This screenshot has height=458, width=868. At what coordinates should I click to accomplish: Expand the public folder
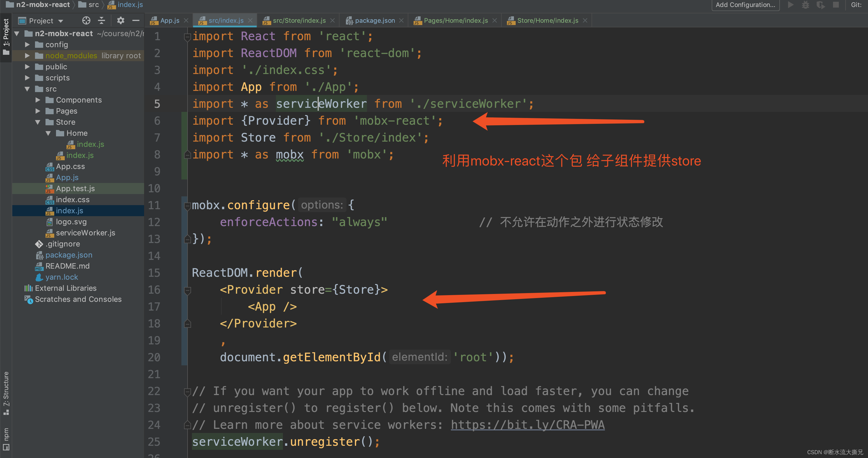point(27,67)
